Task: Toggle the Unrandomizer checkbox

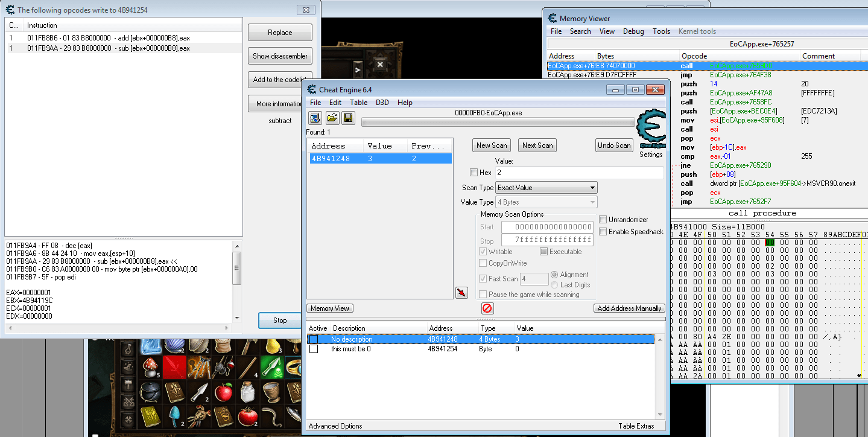Action: point(603,219)
